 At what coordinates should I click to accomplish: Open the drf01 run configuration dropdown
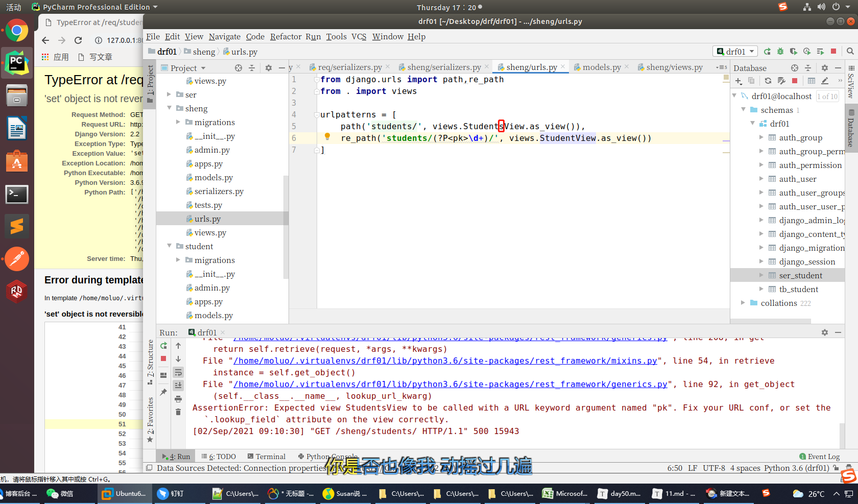tap(735, 52)
